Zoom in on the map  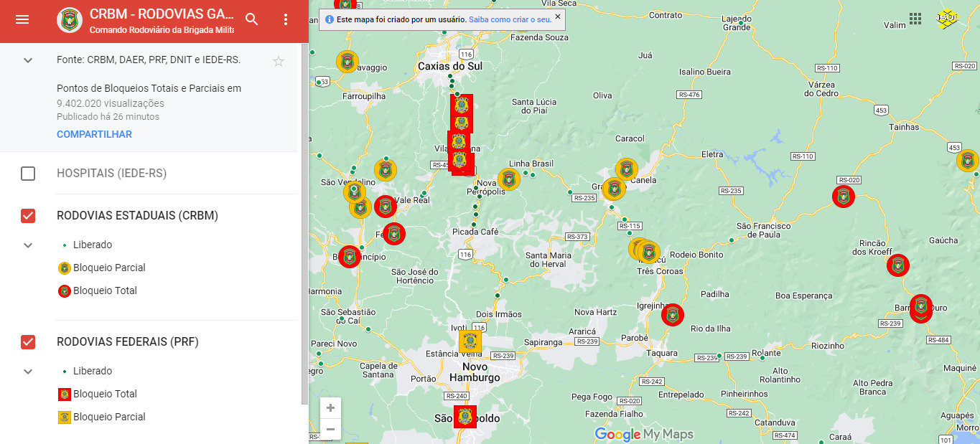pyautogui.click(x=330, y=408)
